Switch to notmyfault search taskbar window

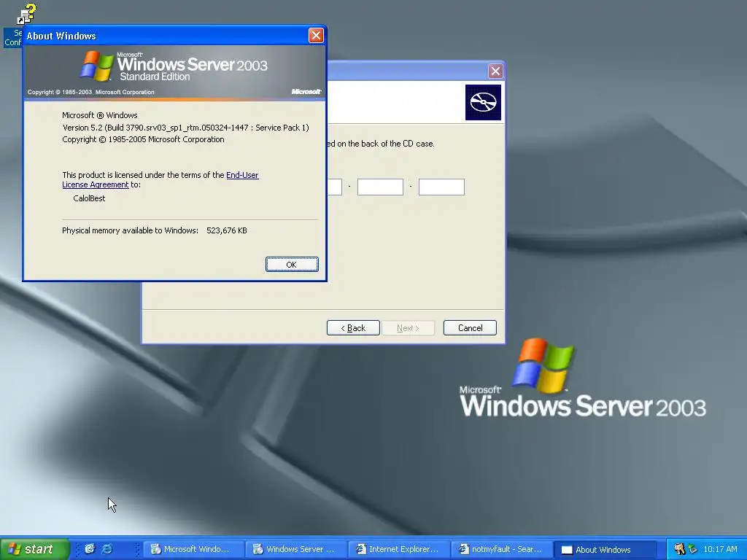(502, 549)
